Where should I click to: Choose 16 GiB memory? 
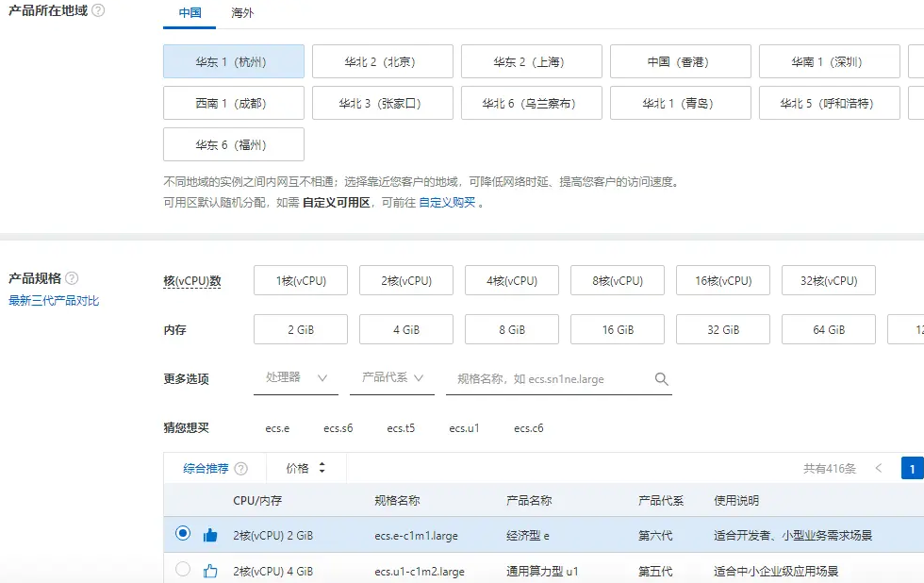617,329
